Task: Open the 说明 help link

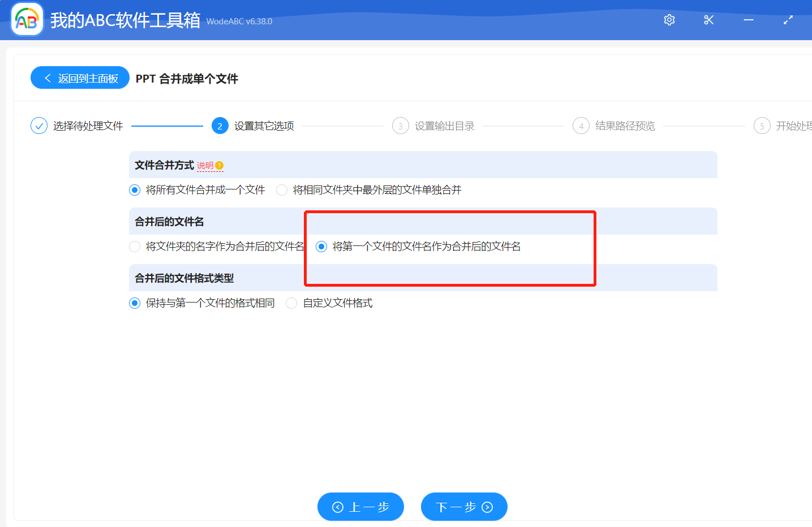Action: (x=205, y=165)
